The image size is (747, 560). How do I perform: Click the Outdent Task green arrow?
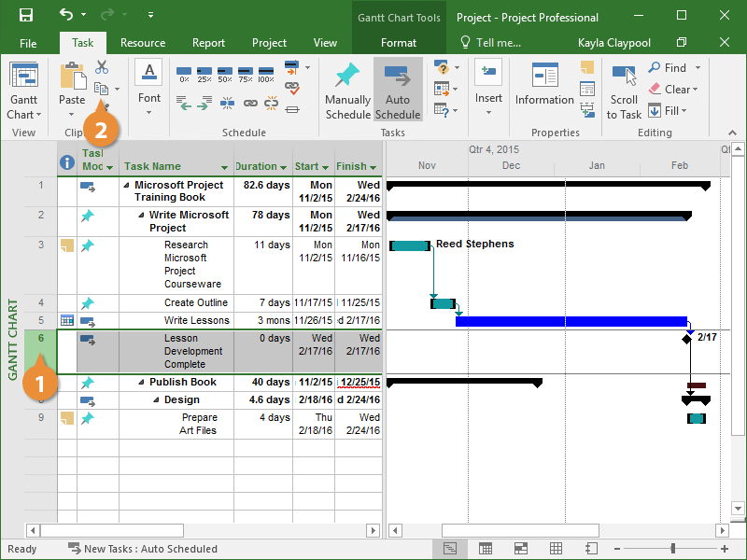[x=184, y=104]
